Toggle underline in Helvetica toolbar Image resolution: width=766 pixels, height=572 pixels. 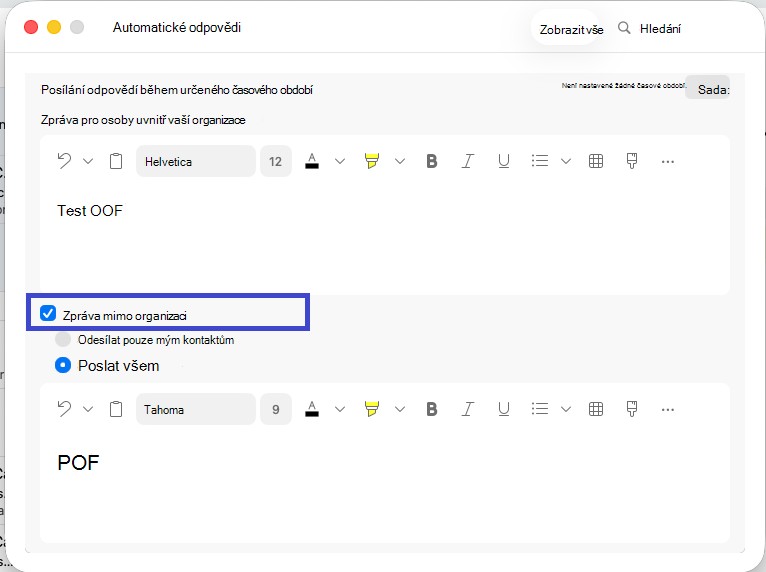tap(504, 161)
